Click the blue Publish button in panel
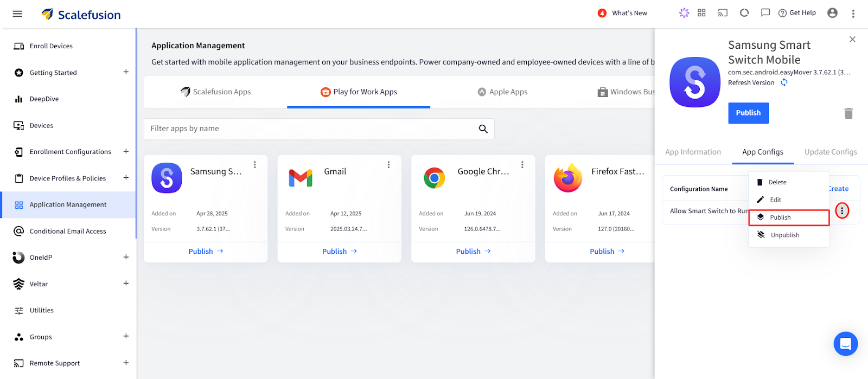Viewport: 868px width, 379px height. click(748, 113)
